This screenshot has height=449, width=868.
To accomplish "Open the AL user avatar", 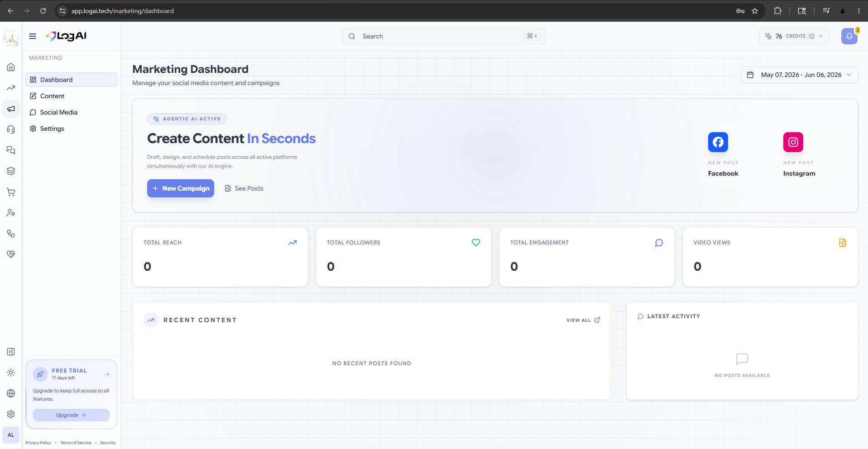I will click(11, 435).
